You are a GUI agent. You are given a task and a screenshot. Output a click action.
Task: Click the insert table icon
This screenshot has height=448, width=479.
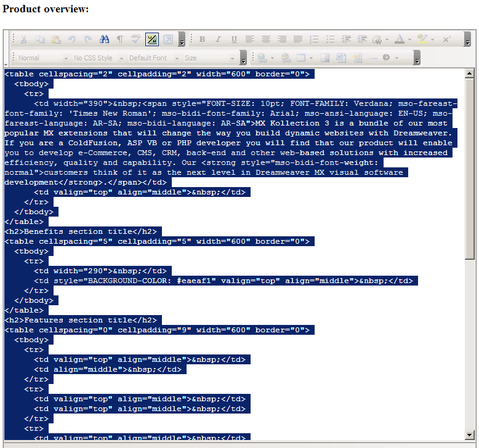[301, 57]
